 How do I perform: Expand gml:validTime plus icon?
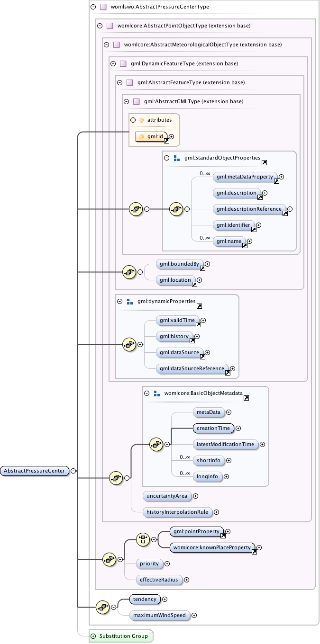click(204, 321)
